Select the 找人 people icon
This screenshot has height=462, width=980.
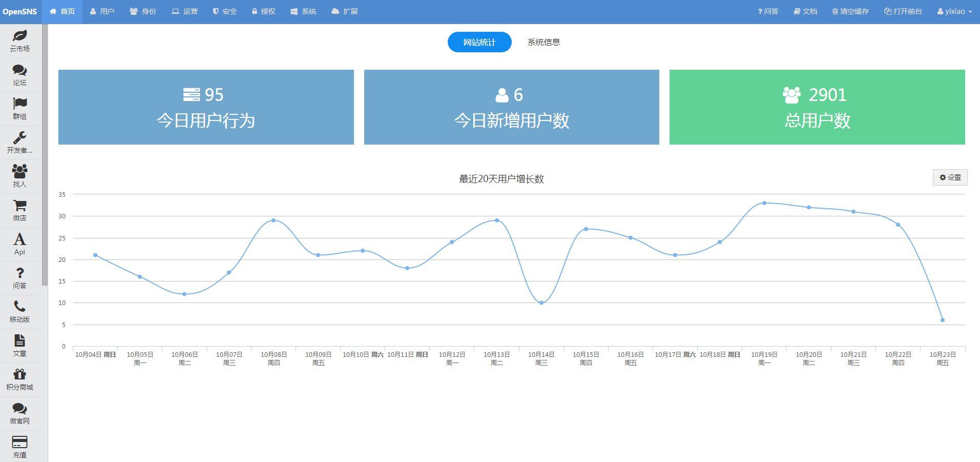pyautogui.click(x=19, y=172)
